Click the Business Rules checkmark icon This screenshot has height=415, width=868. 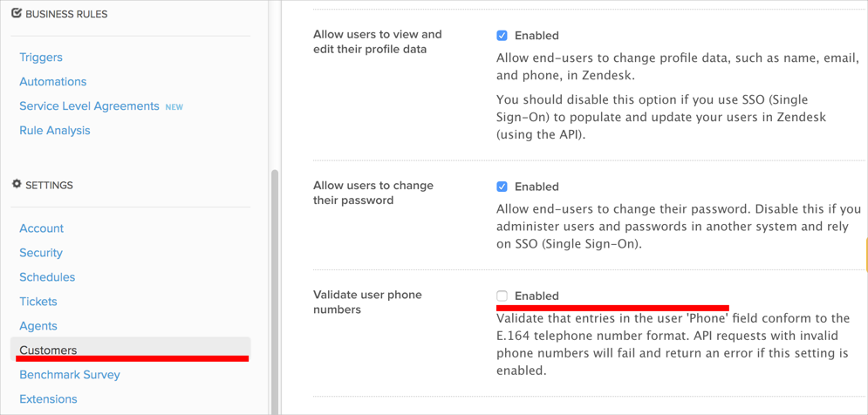tap(17, 13)
